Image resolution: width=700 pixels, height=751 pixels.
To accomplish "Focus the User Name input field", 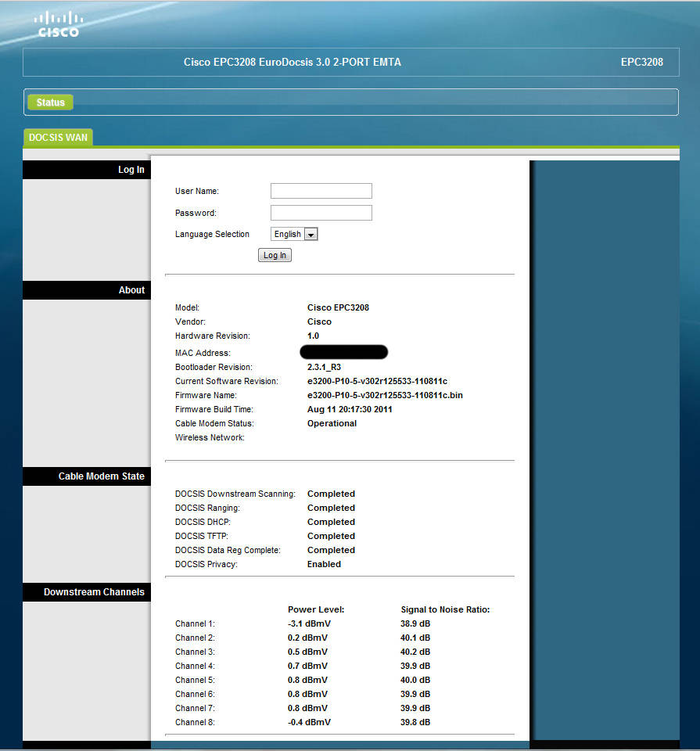I will (x=321, y=191).
